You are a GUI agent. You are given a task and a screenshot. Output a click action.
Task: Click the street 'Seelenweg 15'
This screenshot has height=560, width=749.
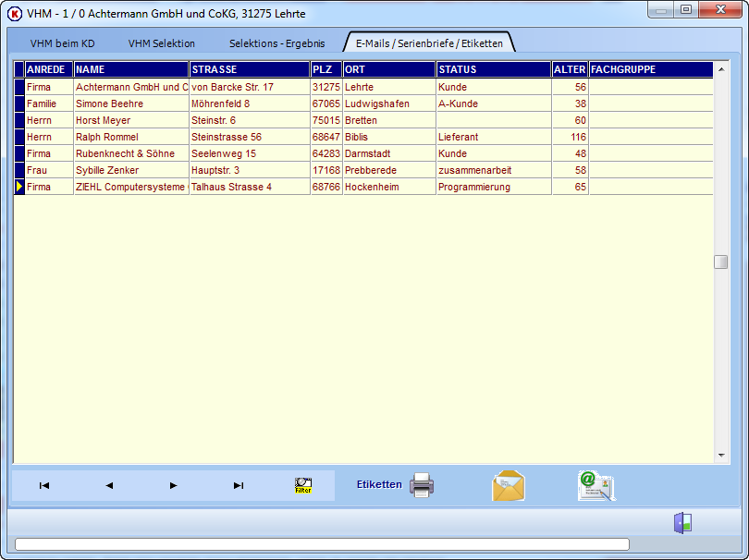(x=250, y=153)
